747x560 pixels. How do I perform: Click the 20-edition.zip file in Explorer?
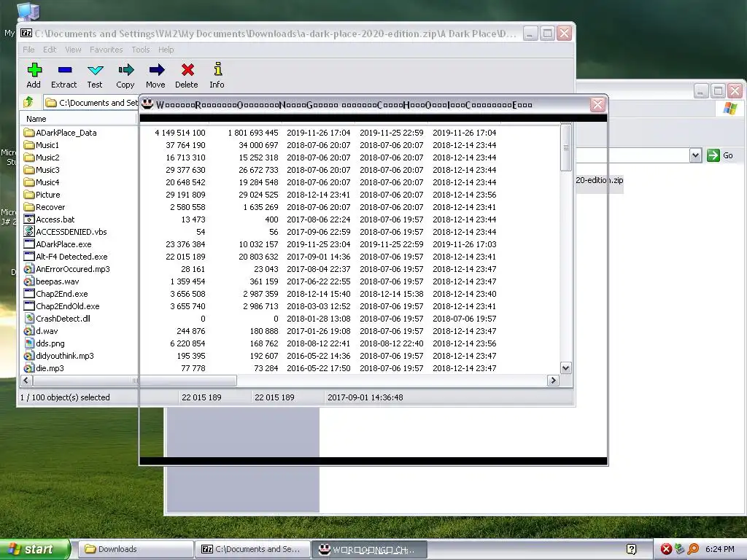pos(600,180)
